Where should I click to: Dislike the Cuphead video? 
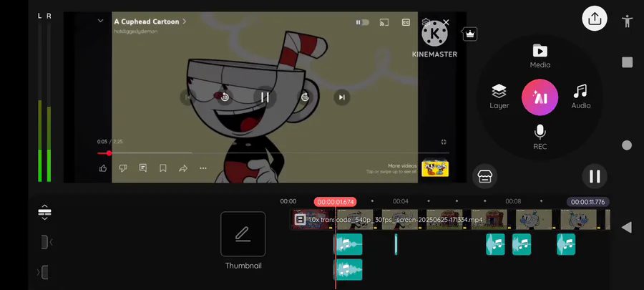click(123, 168)
